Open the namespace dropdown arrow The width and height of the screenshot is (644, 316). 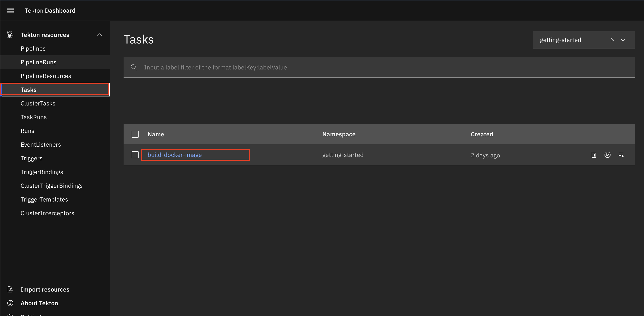click(623, 40)
